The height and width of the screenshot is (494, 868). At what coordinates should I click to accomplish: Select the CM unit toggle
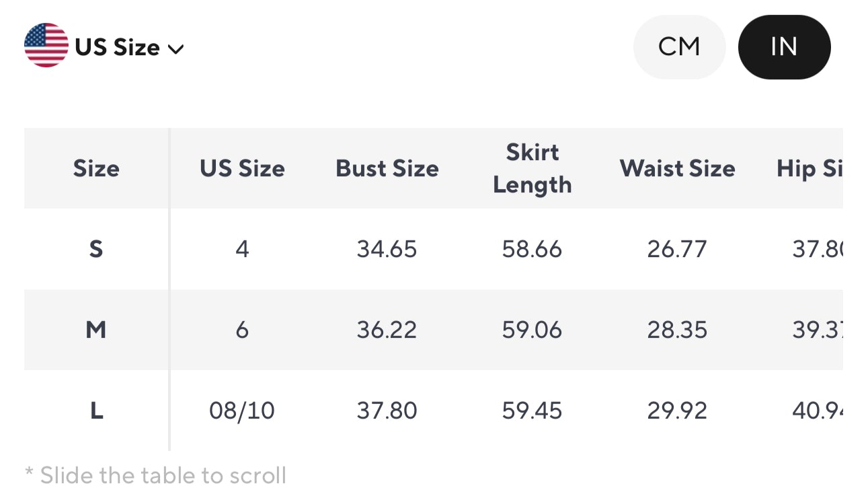[x=679, y=46]
